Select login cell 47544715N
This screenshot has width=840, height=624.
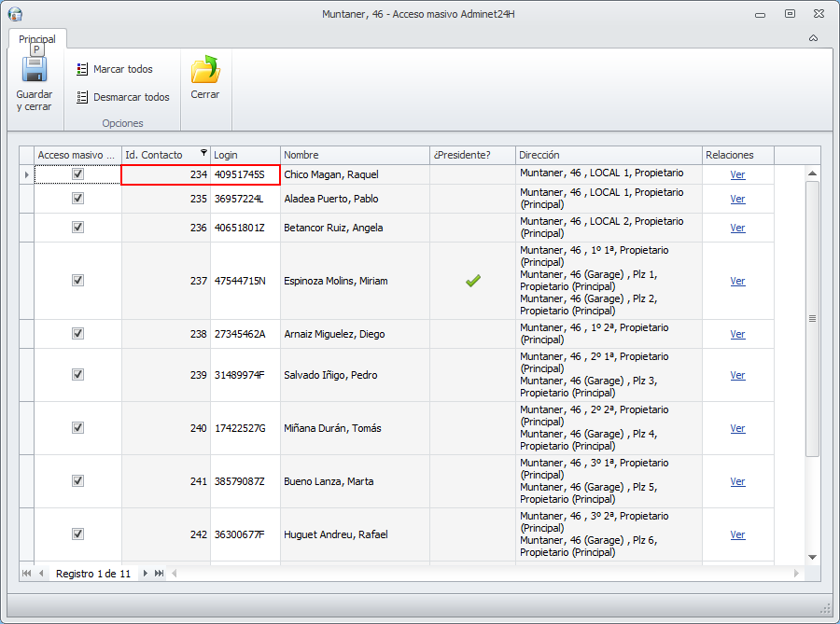pyautogui.click(x=245, y=281)
